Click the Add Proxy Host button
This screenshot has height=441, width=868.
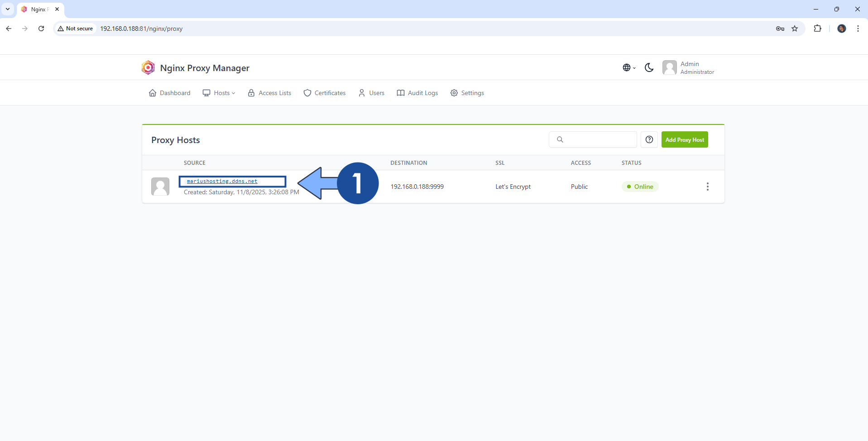685,139
